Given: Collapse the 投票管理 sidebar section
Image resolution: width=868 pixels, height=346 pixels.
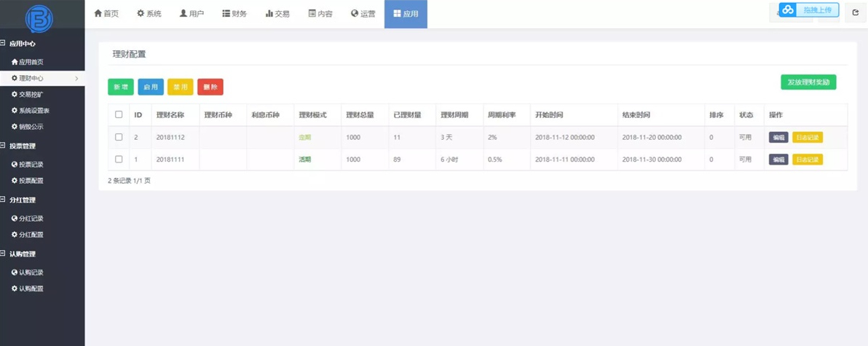Looking at the screenshot, I should pos(4,146).
